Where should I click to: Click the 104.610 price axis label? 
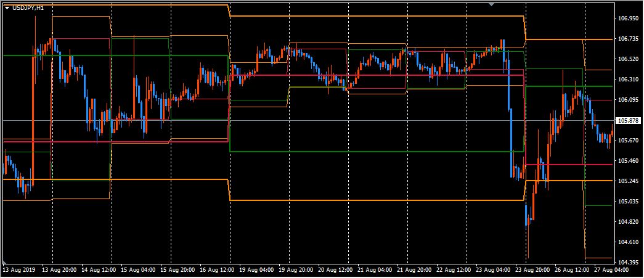point(627,242)
